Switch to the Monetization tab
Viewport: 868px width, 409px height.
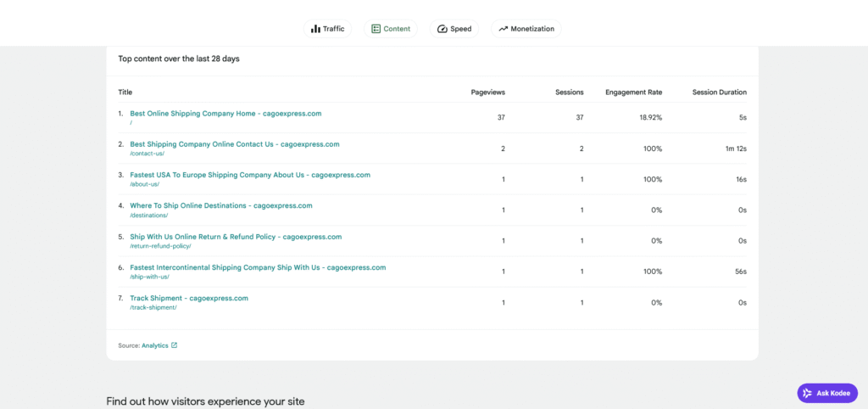526,29
